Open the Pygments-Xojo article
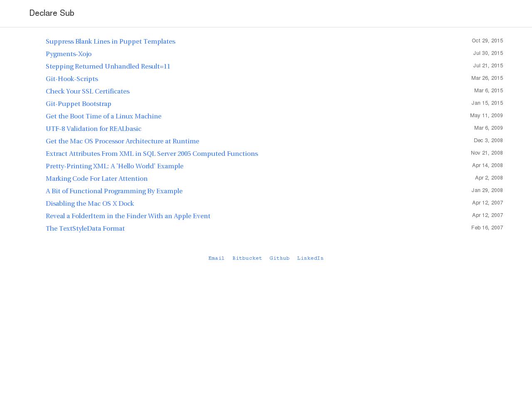The image size is (532, 399). coord(69,54)
